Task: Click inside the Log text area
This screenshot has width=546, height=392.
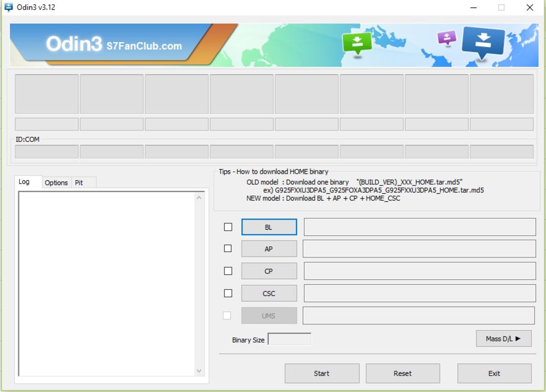Action: pos(107,284)
